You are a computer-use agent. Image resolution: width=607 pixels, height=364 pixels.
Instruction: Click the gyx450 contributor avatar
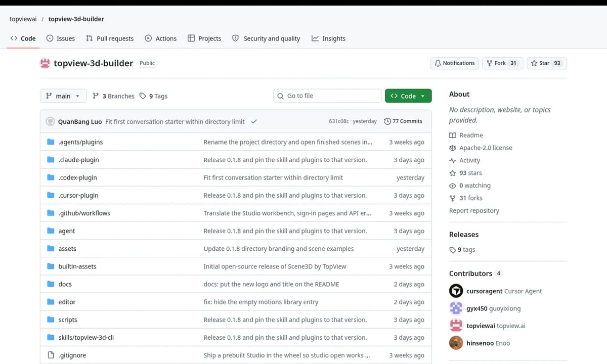coord(456,308)
